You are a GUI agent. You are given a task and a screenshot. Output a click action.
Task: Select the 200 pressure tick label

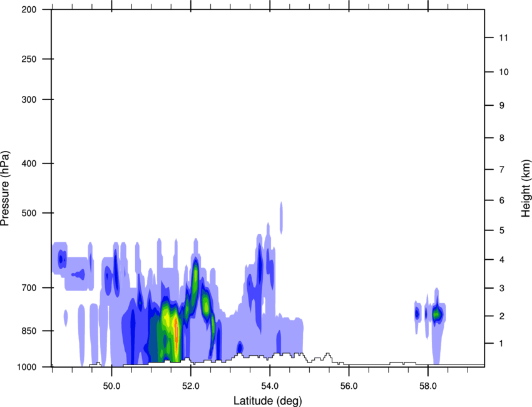tap(29, 9)
